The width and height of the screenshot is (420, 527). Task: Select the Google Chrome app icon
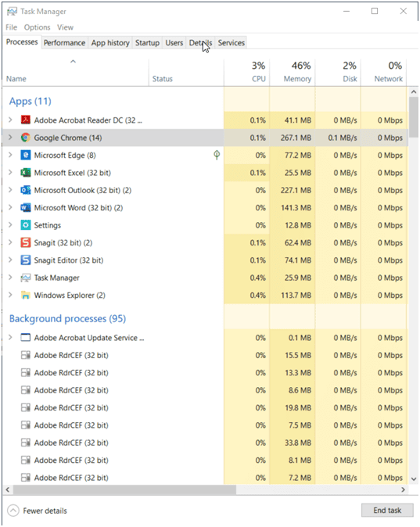[x=26, y=138]
